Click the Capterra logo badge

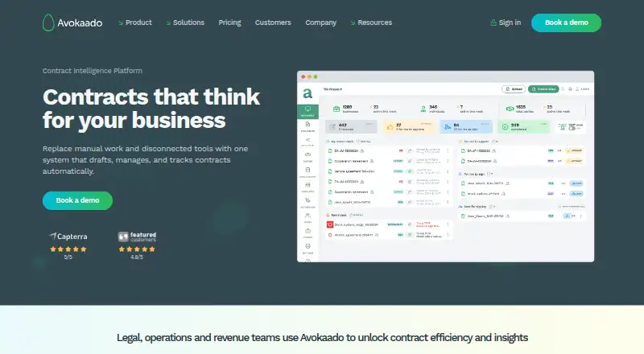tap(68, 237)
